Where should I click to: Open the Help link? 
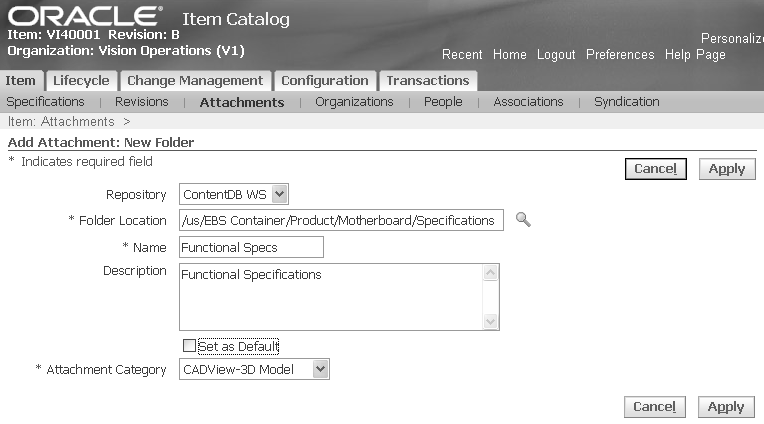[x=678, y=55]
